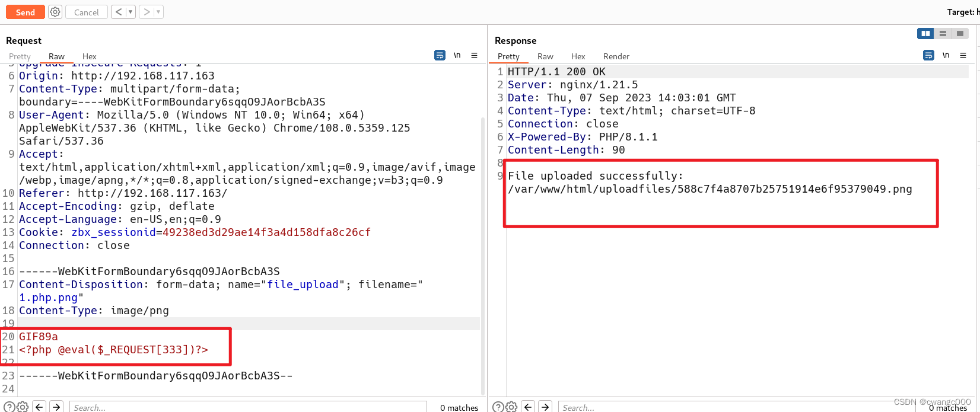Switch Request view to Pretty tab
The image size is (980, 412).
click(x=20, y=56)
